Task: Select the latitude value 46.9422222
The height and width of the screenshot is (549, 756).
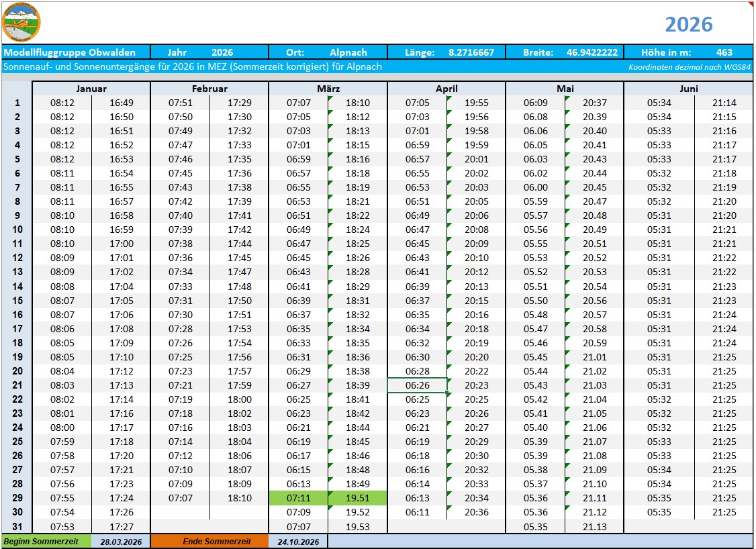Action: click(592, 52)
